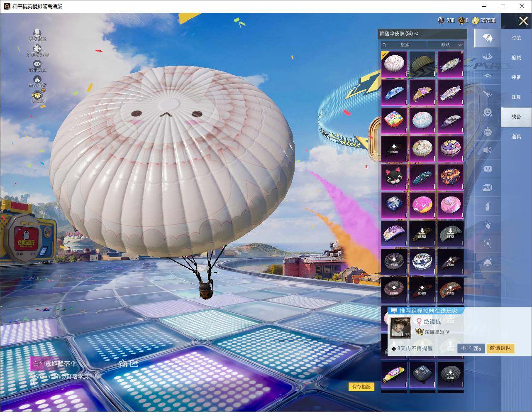Open the 热力档案 flame icon
This screenshot has width=532, height=412.
(x=37, y=79)
